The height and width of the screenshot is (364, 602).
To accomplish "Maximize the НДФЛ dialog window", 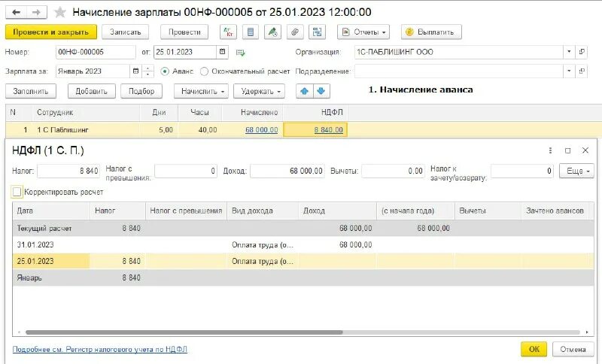I will coord(568,150).
